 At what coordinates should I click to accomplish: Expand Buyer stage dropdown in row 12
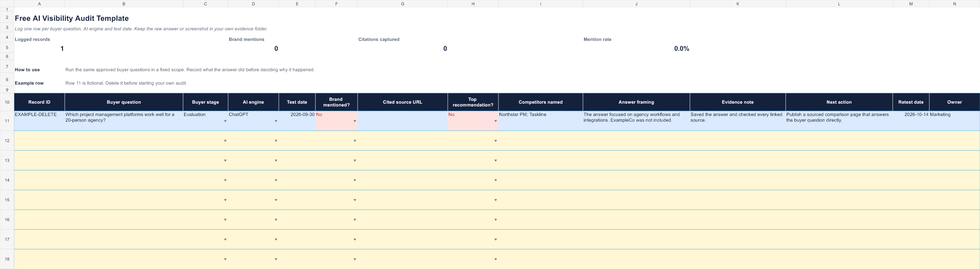tap(225, 141)
